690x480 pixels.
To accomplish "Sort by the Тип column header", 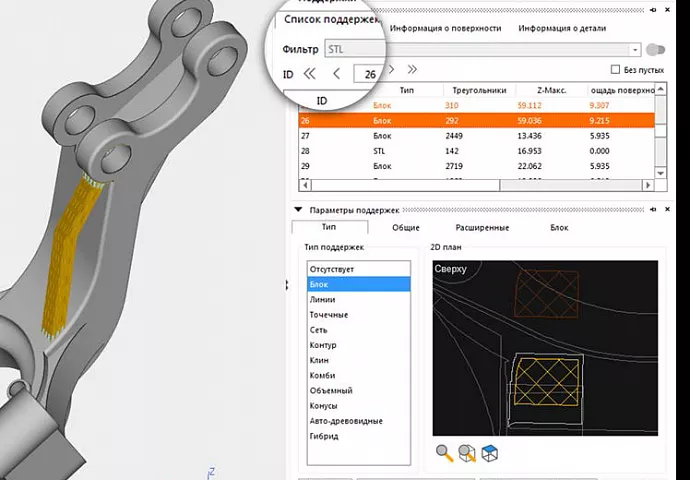I will point(407,90).
